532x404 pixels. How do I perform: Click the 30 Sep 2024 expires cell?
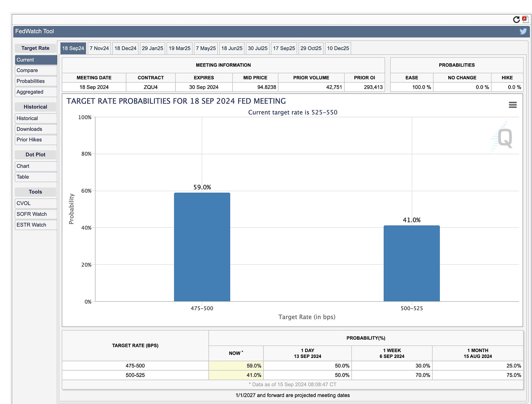point(204,87)
